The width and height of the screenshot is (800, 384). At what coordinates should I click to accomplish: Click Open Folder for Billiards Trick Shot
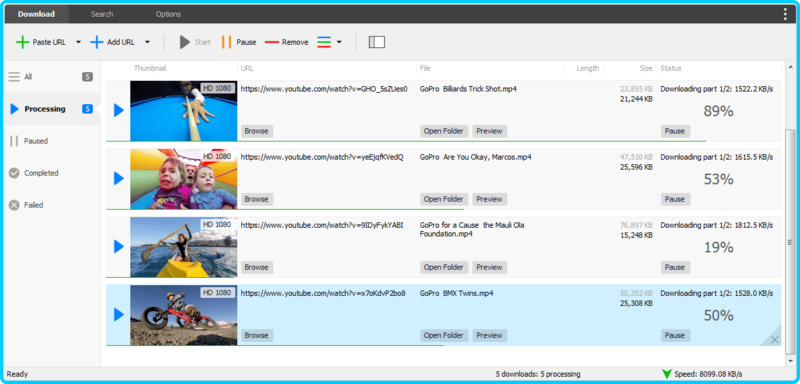pyautogui.click(x=444, y=131)
